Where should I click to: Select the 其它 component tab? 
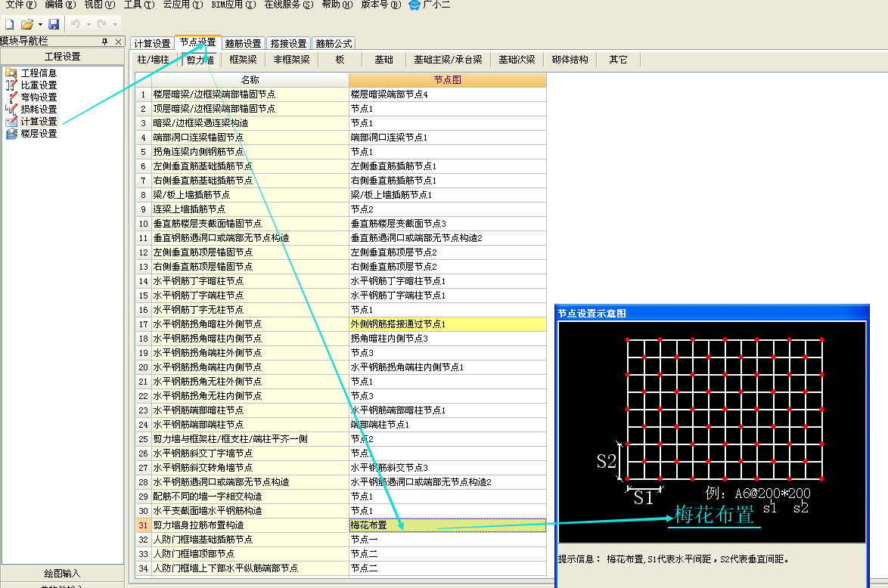(618, 60)
